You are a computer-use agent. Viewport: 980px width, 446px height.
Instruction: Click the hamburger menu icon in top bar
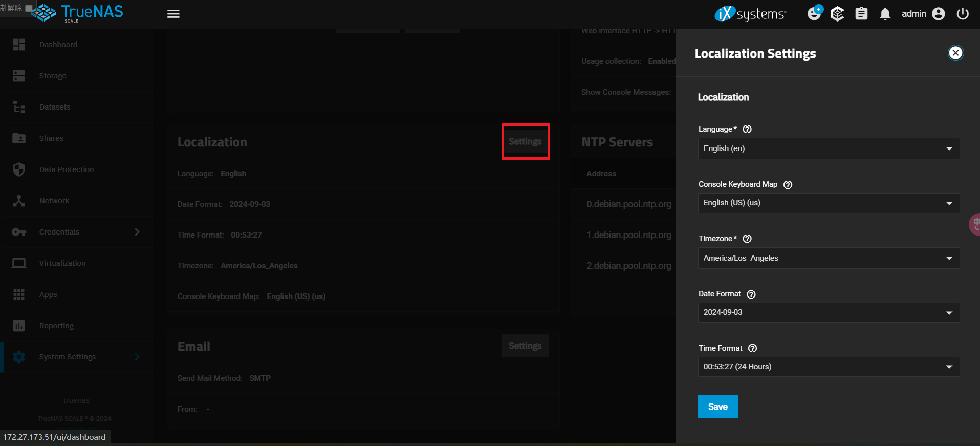173,14
